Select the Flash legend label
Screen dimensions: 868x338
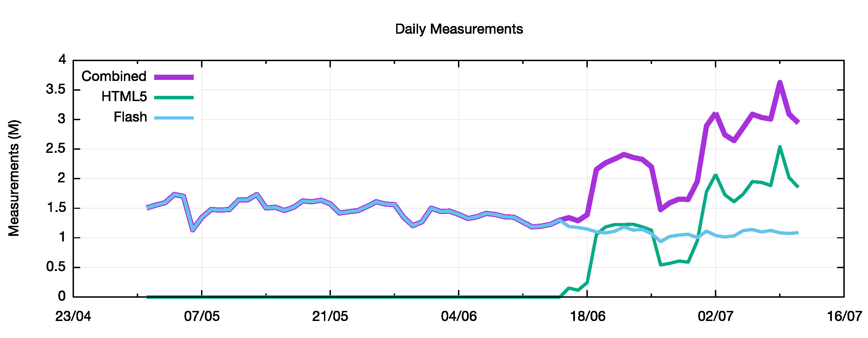click(x=130, y=117)
